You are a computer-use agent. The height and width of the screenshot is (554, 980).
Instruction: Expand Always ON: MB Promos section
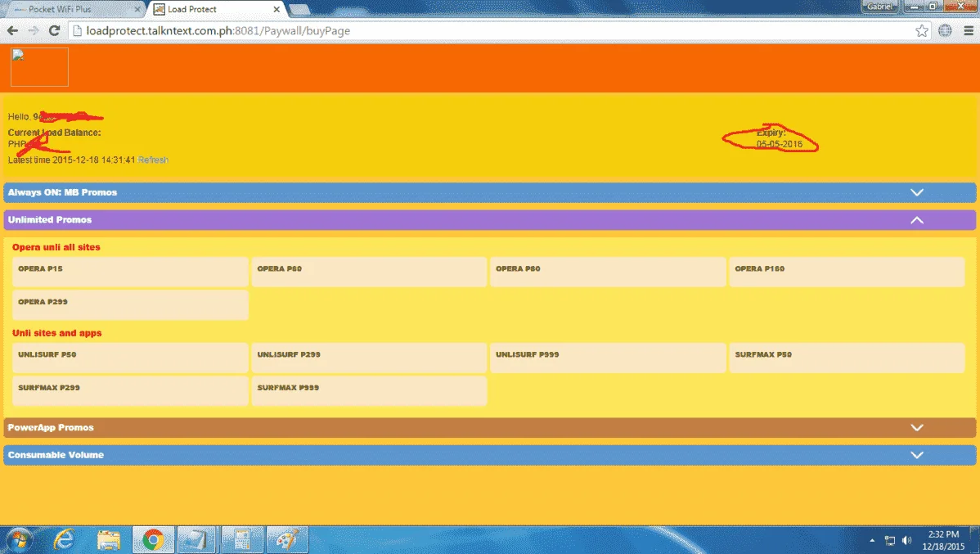tap(490, 192)
